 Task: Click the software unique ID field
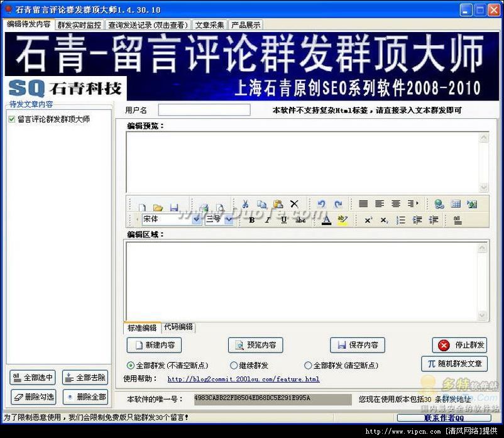273,399
